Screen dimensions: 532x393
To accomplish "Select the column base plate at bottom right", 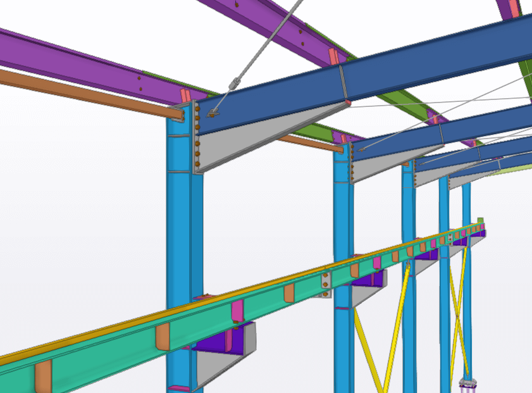I will pyautogui.click(x=467, y=382).
